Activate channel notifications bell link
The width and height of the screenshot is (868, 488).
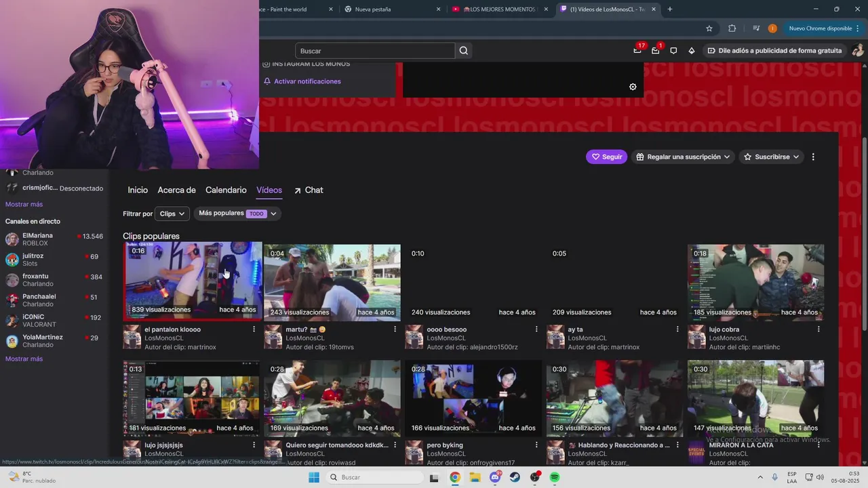[302, 81]
